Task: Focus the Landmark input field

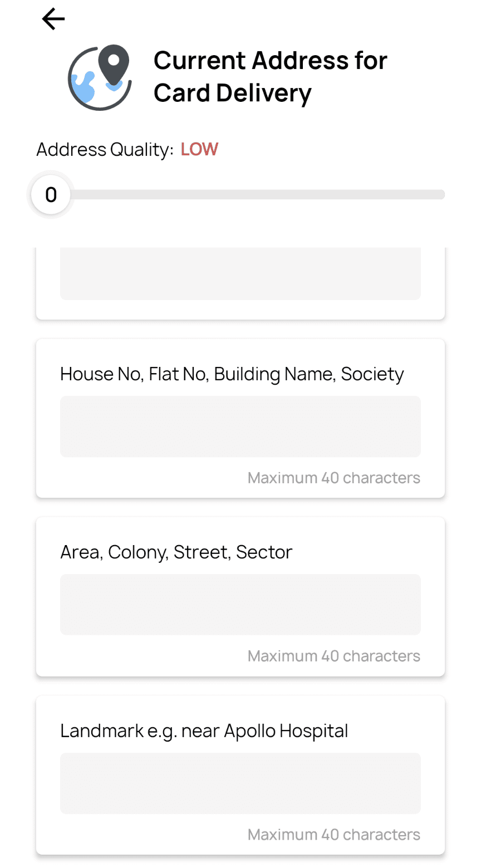Action: coord(240,783)
